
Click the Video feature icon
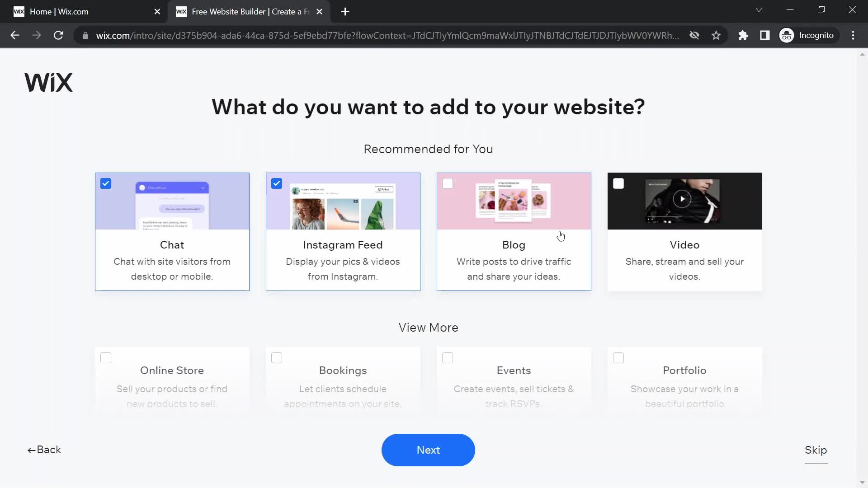(x=684, y=201)
